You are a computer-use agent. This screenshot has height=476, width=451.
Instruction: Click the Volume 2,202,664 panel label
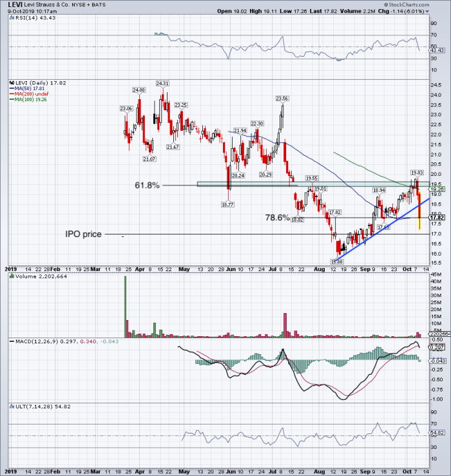tap(41, 276)
